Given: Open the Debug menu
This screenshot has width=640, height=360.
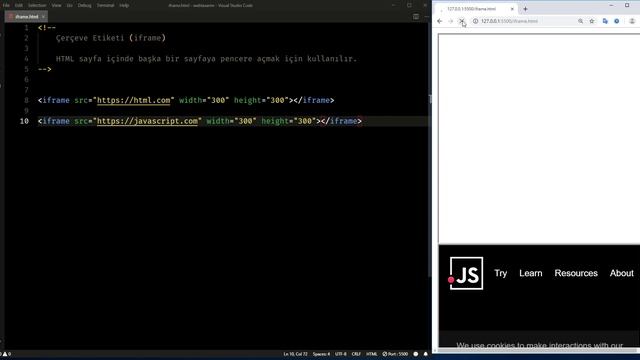Looking at the screenshot, I should pyautogui.click(x=84, y=5).
